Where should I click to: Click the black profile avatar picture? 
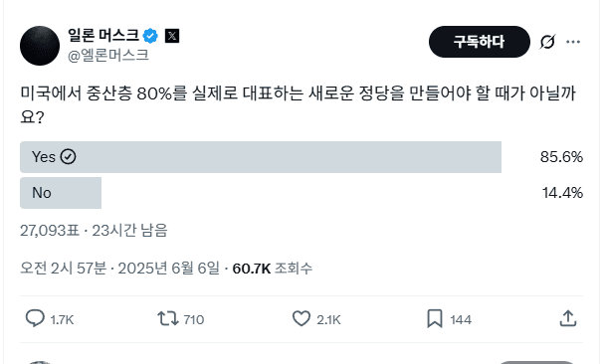click(x=40, y=46)
